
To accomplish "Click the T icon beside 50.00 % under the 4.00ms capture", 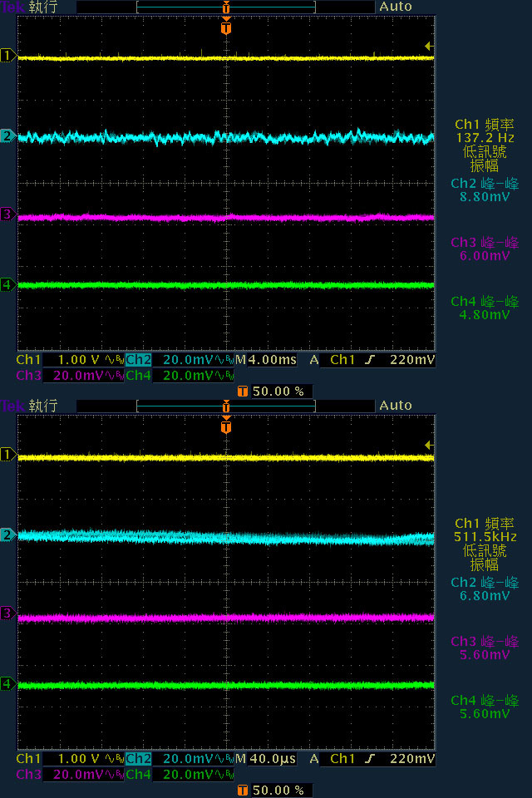I will tap(243, 392).
